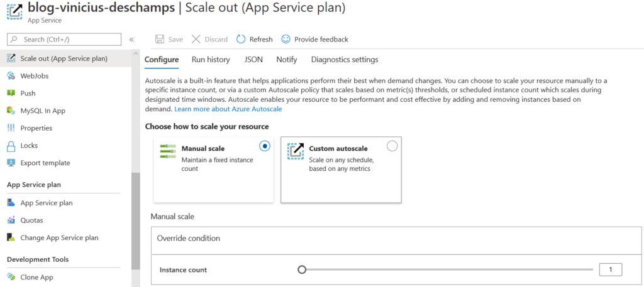Click the Manual scale sliders icon
The image size is (644, 287).
168,151
